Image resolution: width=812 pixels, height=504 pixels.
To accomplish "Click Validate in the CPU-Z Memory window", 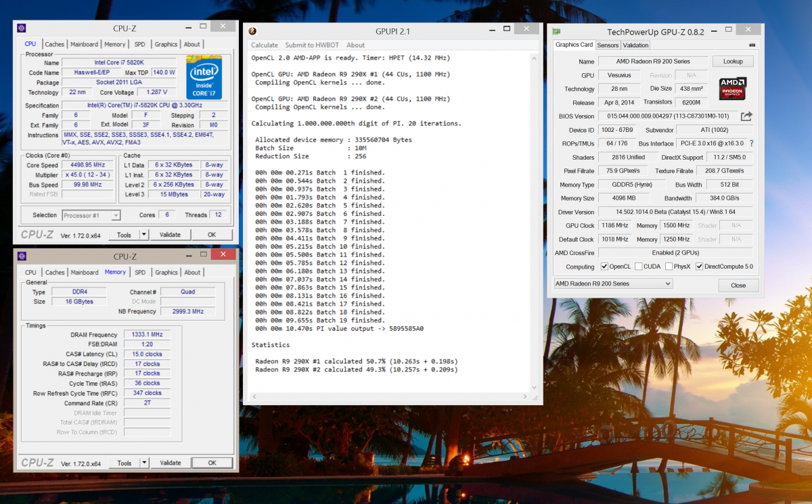I will pyautogui.click(x=170, y=463).
